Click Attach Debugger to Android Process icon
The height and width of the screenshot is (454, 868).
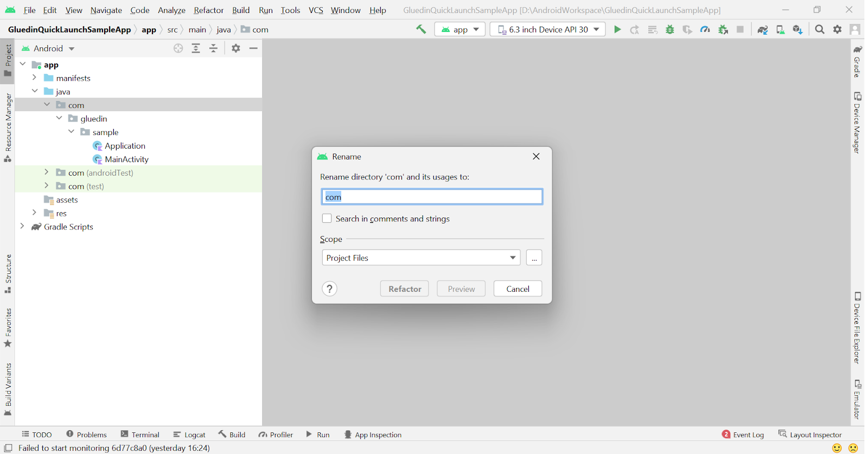coord(723,29)
